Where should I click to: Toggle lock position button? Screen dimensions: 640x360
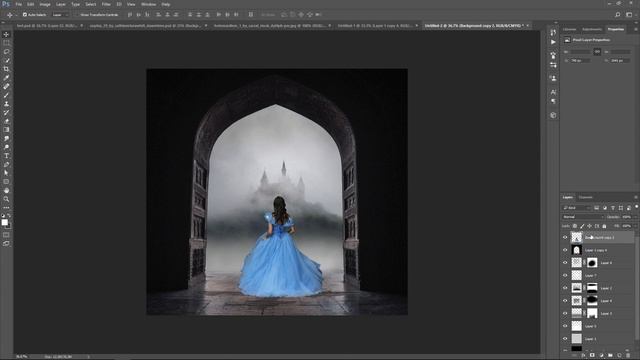[x=589, y=226]
